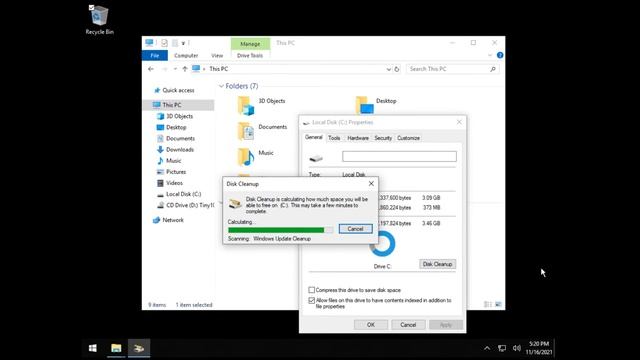Image resolution: width=640 pixels, height=360 pixels.
Task: Open the network tray icon
Action: click(x=502, y=348)
